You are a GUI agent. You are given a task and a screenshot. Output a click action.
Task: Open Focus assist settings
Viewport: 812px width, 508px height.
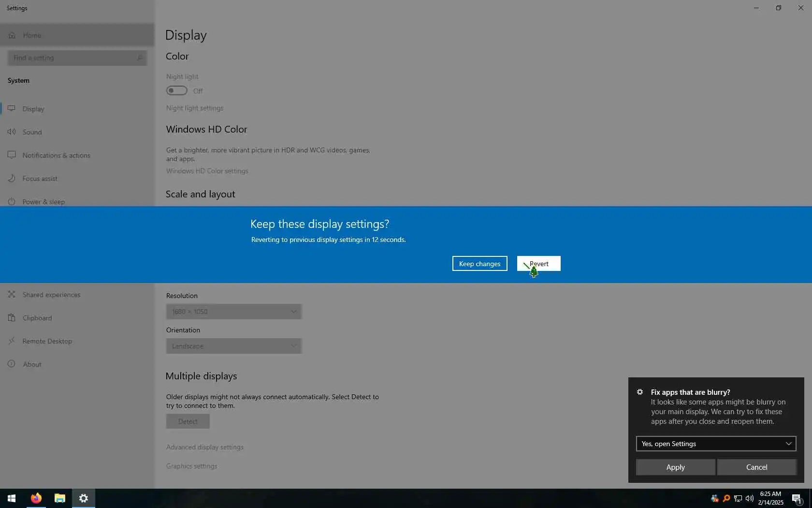pos(77,179)
